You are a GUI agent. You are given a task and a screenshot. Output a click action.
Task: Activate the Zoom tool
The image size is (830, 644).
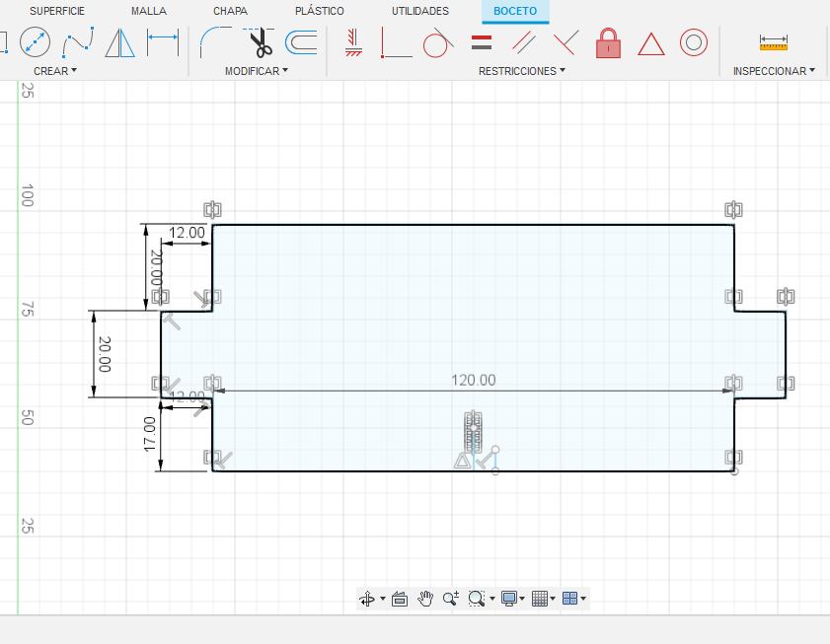(450, 599)
